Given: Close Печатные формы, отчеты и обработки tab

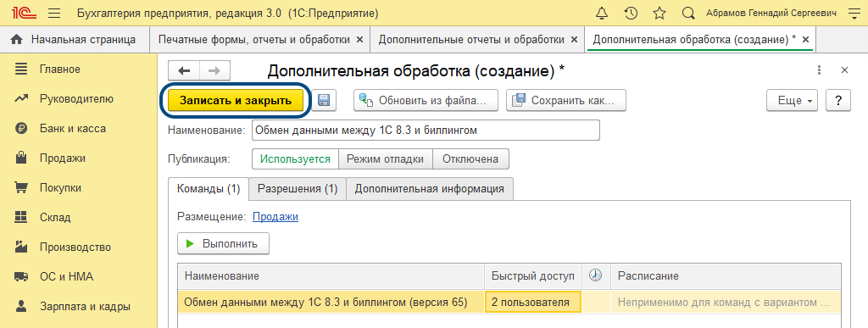Looking at the screenshot, I should click(359, 40).
